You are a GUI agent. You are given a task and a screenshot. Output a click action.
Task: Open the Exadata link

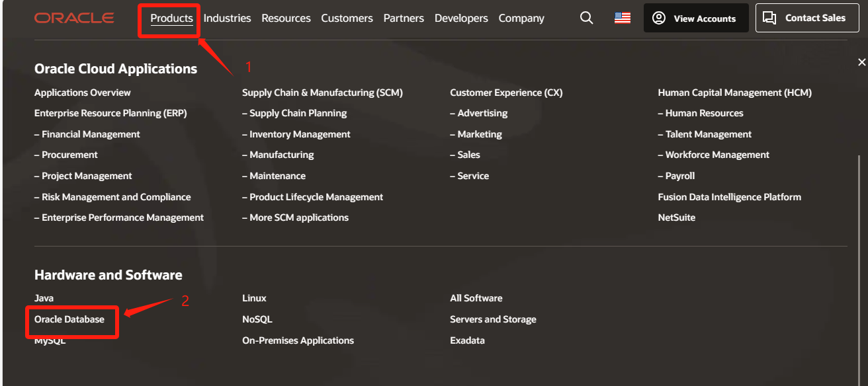coord(467,340)
